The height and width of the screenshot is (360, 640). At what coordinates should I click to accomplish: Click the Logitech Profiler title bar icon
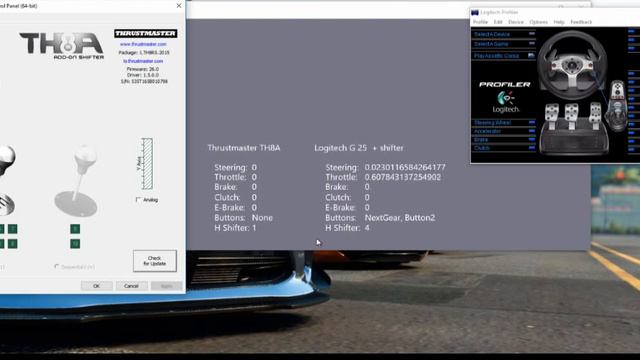[475, 13]
